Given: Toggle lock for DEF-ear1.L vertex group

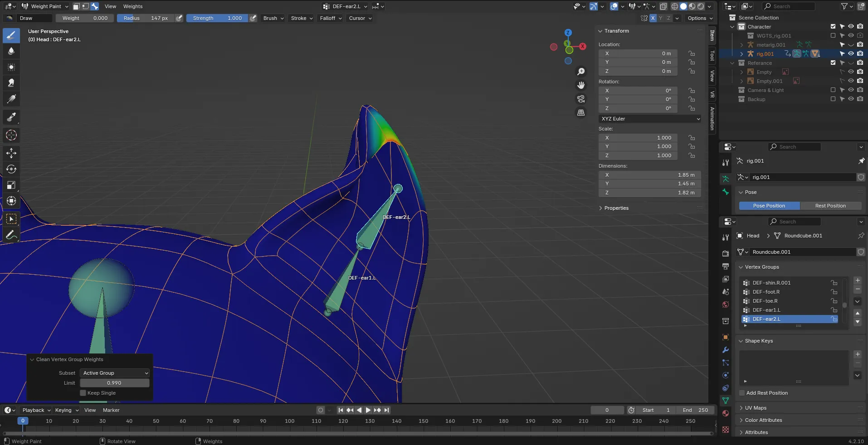Looking at the screenshot, I should pyautogui.click(x=834, y=310).
